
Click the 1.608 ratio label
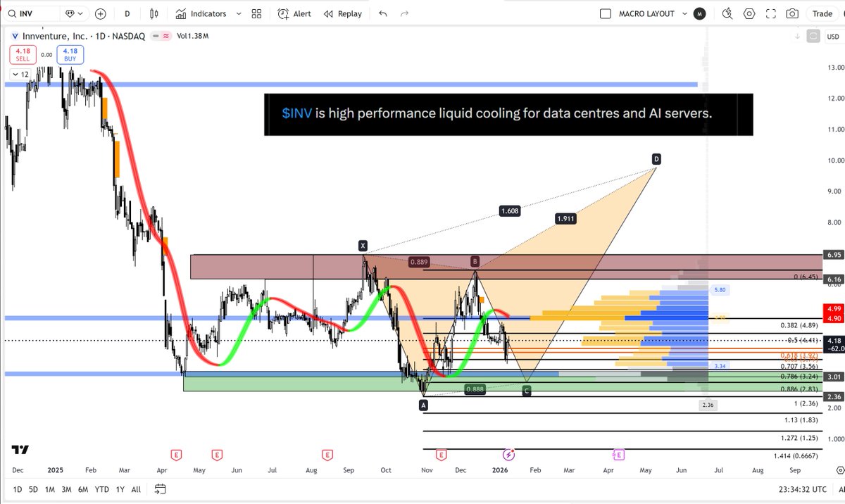tap(510, 210)
